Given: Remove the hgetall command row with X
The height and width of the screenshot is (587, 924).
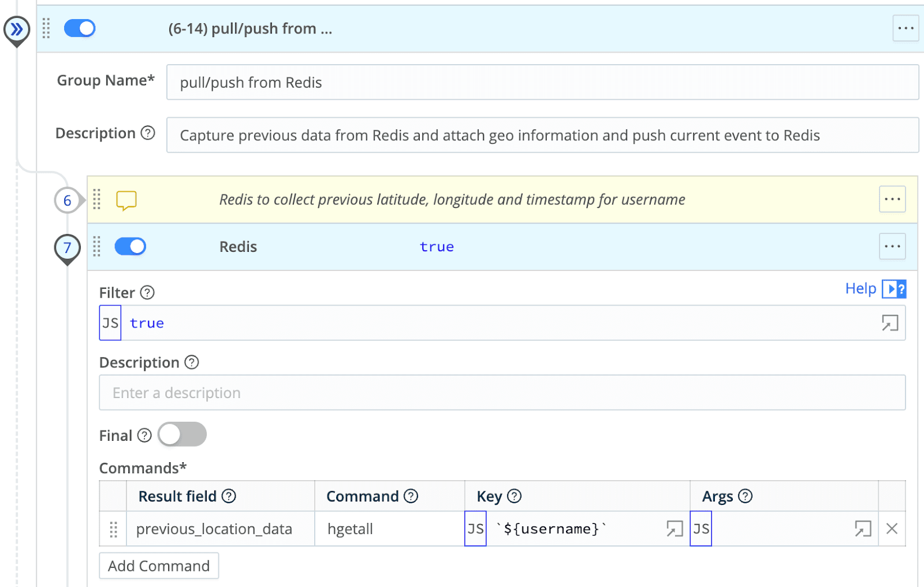Looking at the screenshot, I should click(892, 529).
